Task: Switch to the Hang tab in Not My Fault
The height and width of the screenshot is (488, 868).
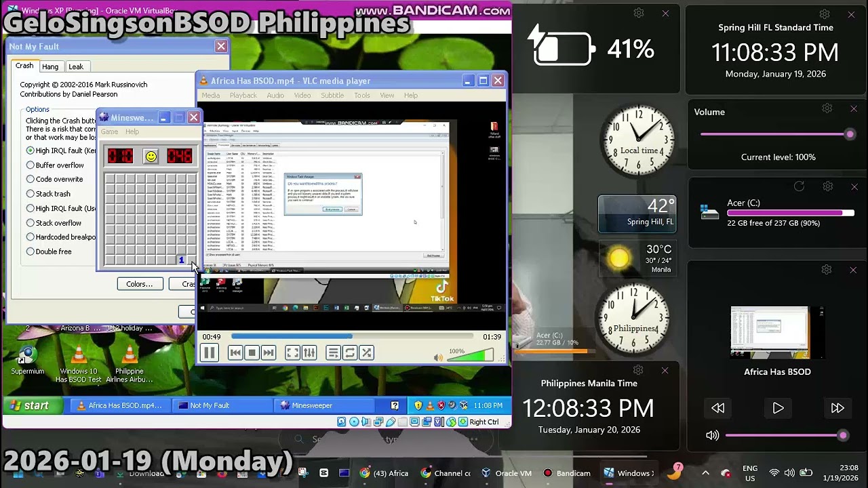Action: pyautogui.click(x=50, y=66)
